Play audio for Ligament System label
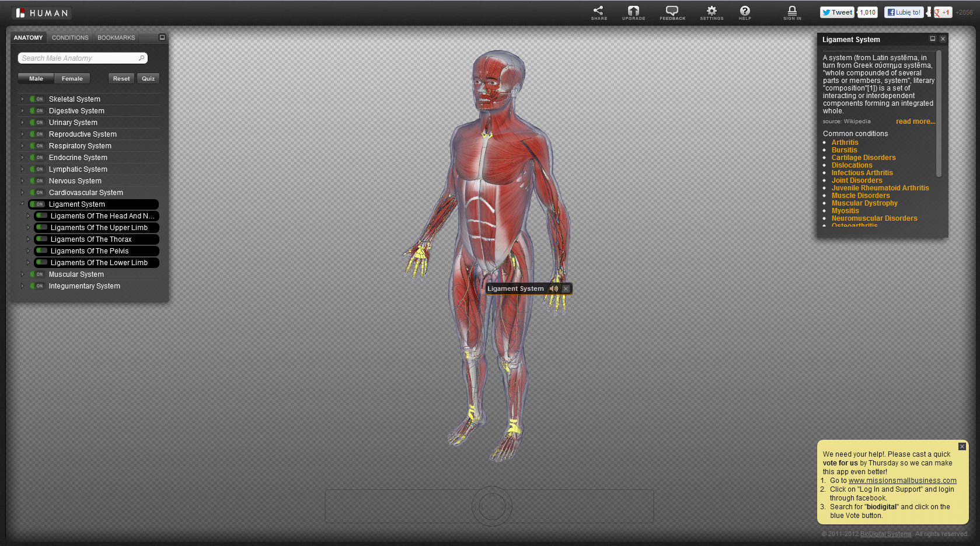The width and height of the screenshot is (980, 546). (553, 288)
